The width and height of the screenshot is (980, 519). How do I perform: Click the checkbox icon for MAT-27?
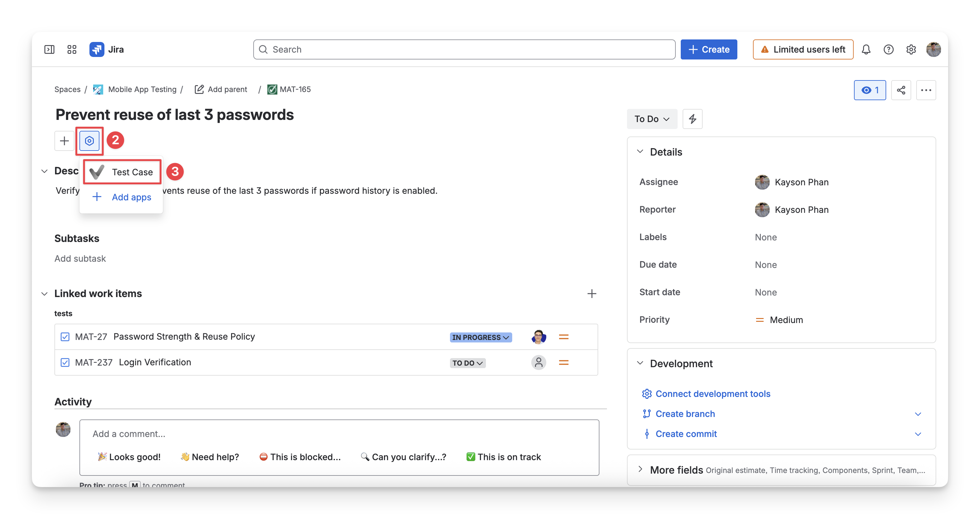65,337
